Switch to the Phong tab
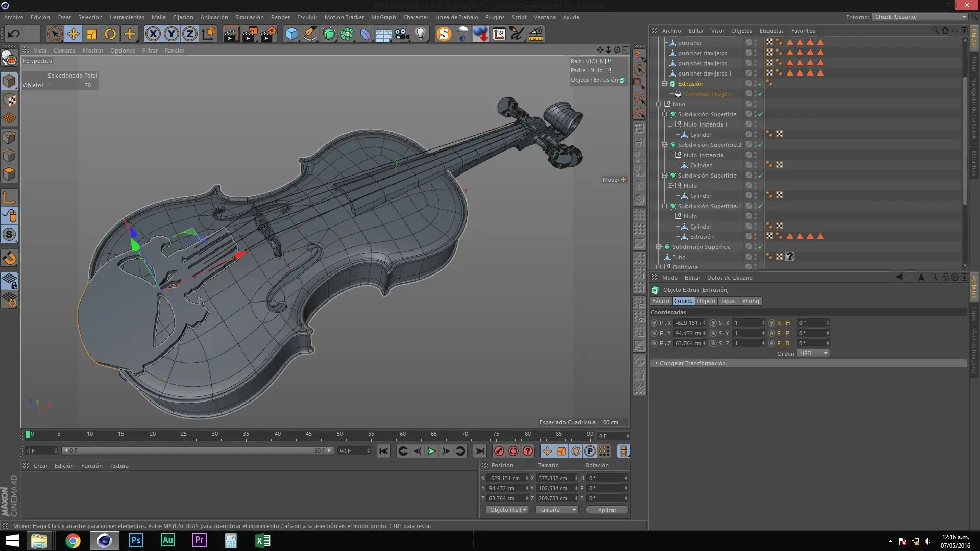980x551 pixels. 750,301
